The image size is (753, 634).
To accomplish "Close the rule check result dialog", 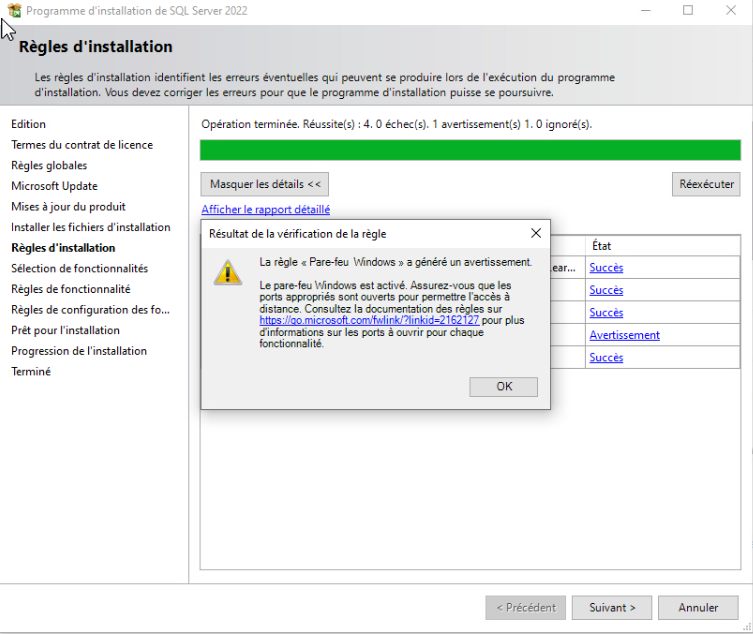I will coord(536,233).
